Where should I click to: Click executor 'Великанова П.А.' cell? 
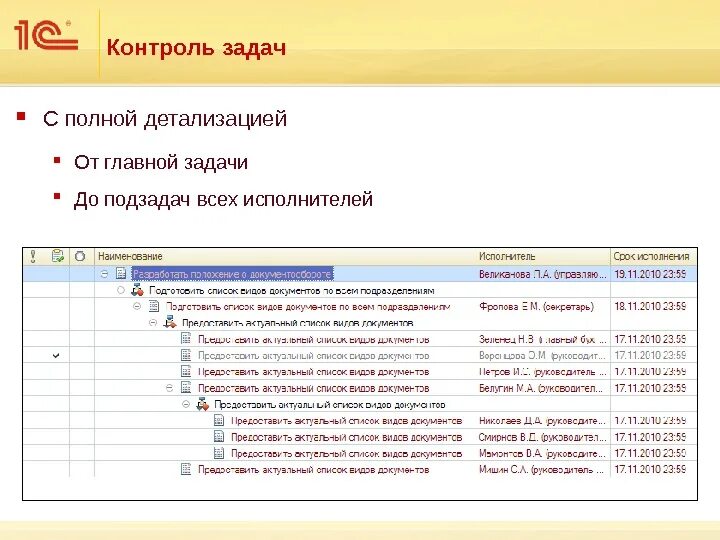(x=543, y=274)
